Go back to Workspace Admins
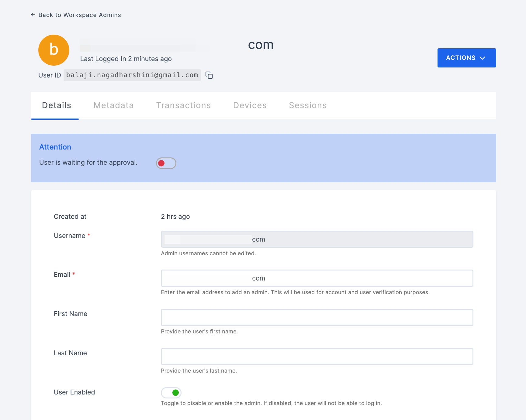 point(76,15)
